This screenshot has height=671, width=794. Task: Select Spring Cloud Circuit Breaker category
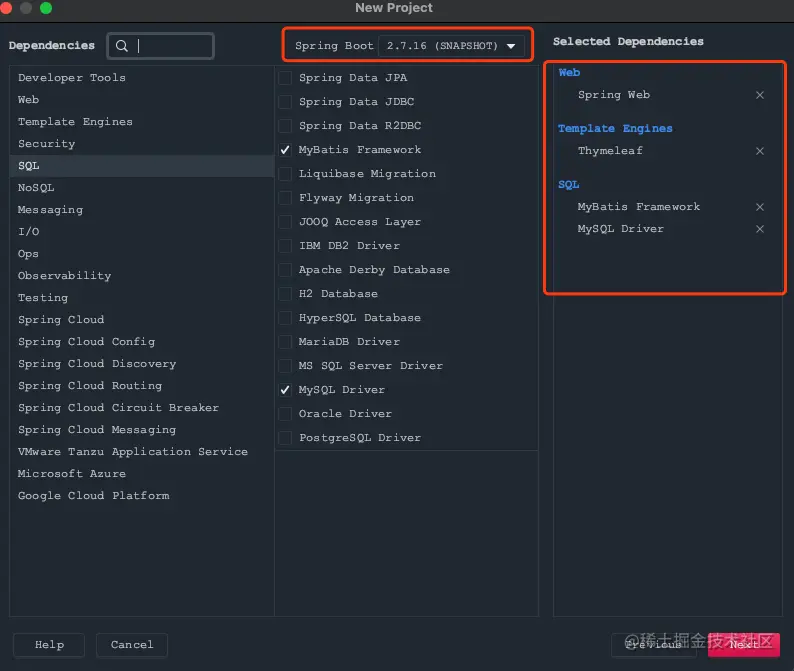(142, 408)
